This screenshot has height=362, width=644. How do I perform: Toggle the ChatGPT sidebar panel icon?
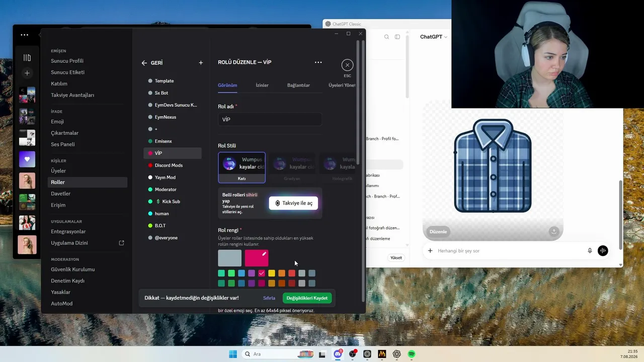(397, 37)
